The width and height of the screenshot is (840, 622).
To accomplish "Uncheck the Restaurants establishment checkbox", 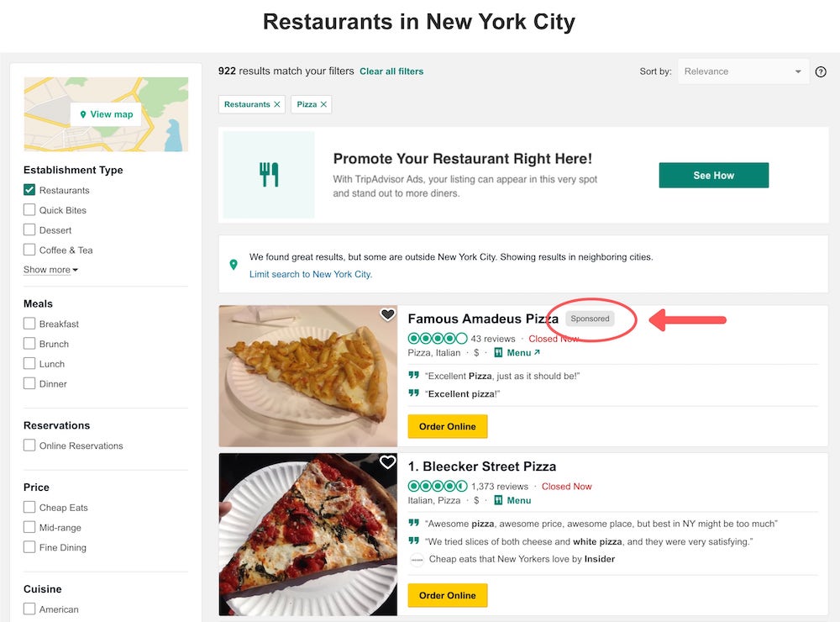I will tap(29, 190).
